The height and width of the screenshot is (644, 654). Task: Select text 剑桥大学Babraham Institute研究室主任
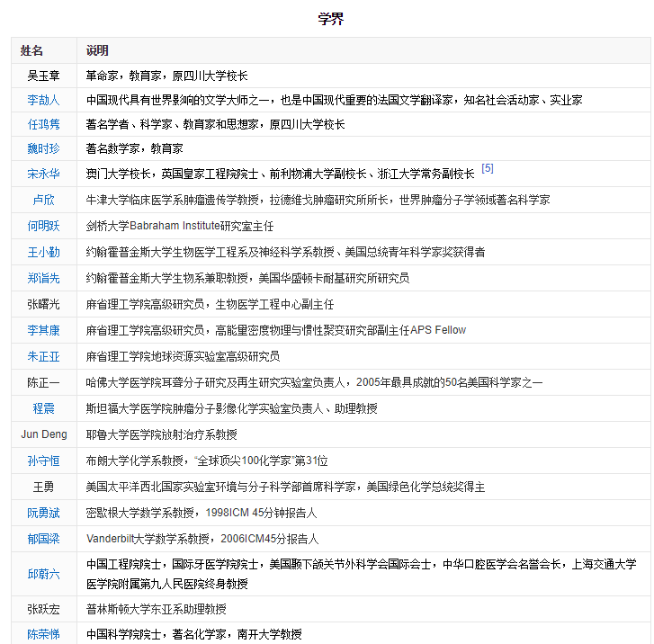(x=180, y=226)
